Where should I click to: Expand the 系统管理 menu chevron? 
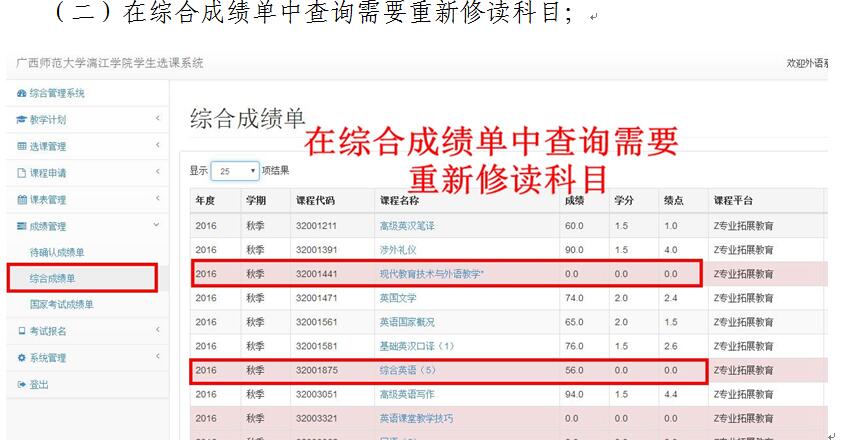coord(157,358)
